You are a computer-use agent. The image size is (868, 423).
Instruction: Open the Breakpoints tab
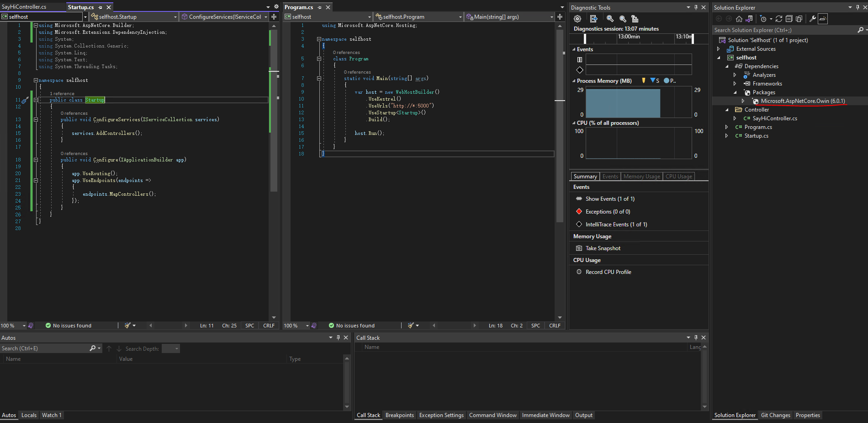click(399, 415)
